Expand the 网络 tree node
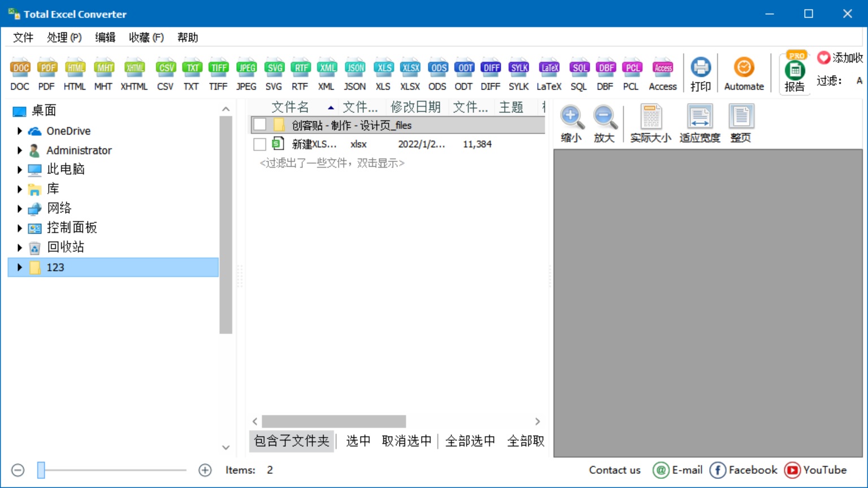868x488 pixels. coord(20,208)
